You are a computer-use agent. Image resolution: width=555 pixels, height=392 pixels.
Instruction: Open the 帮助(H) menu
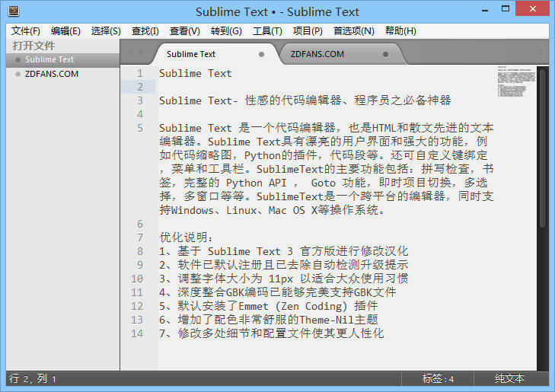pos(400,31)
